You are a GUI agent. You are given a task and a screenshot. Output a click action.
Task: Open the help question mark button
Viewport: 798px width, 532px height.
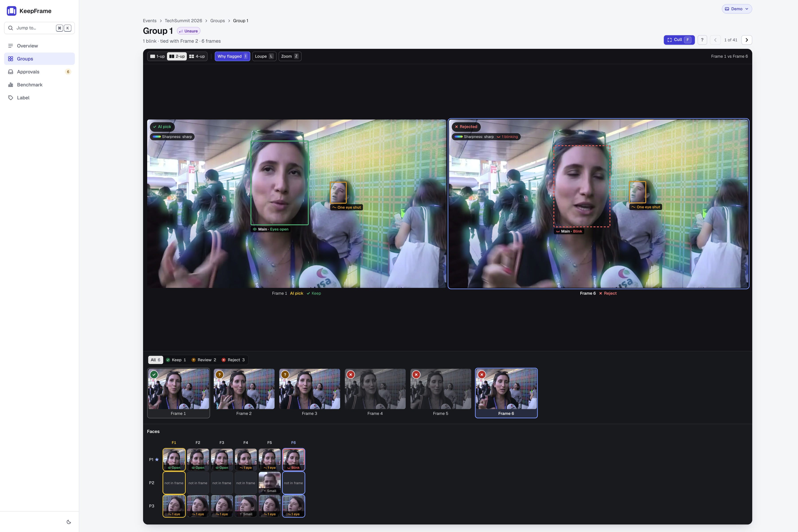click(702, 40)
